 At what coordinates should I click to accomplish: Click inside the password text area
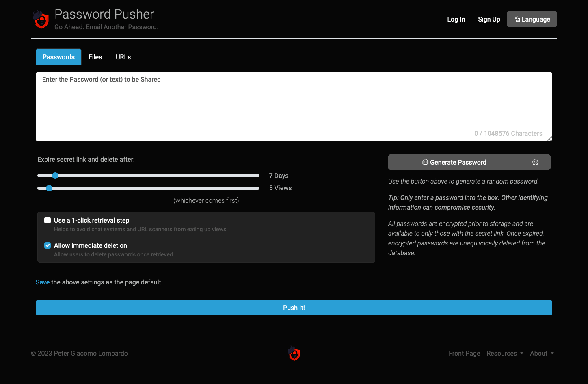pos(294,107)
